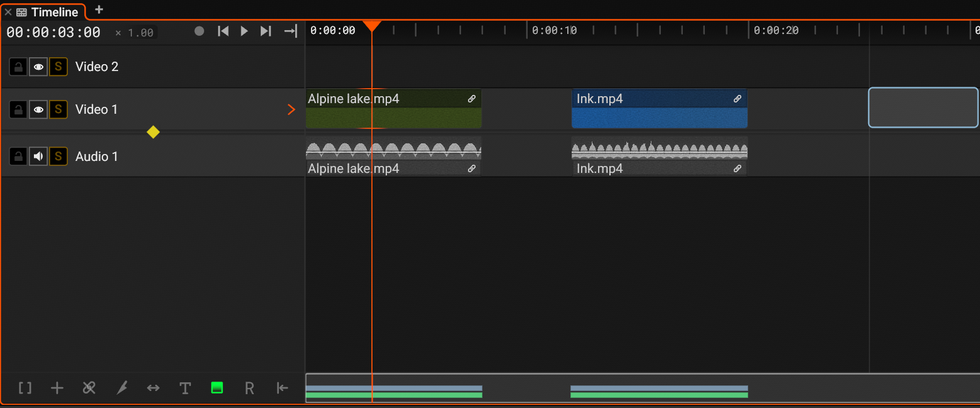Click the bottom timeline overview minimap
This screenshot has height=408, width=980.
(643, 388)
